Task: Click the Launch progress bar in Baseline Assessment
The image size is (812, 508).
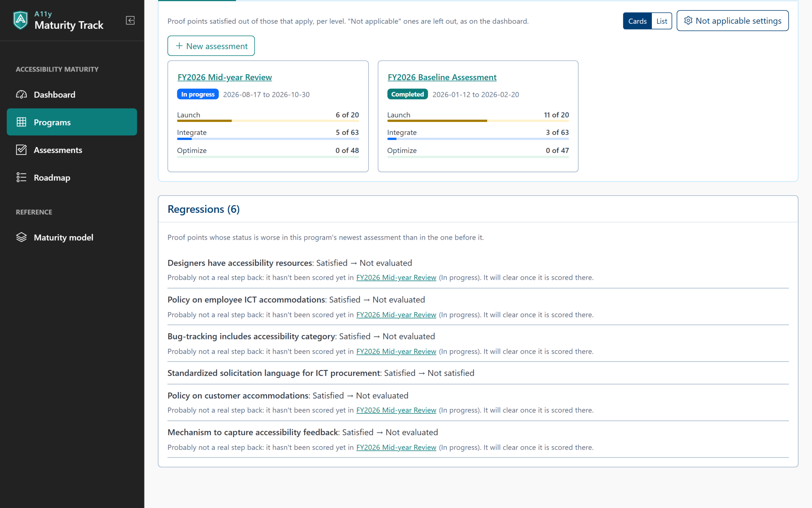Action: point(478,121)
